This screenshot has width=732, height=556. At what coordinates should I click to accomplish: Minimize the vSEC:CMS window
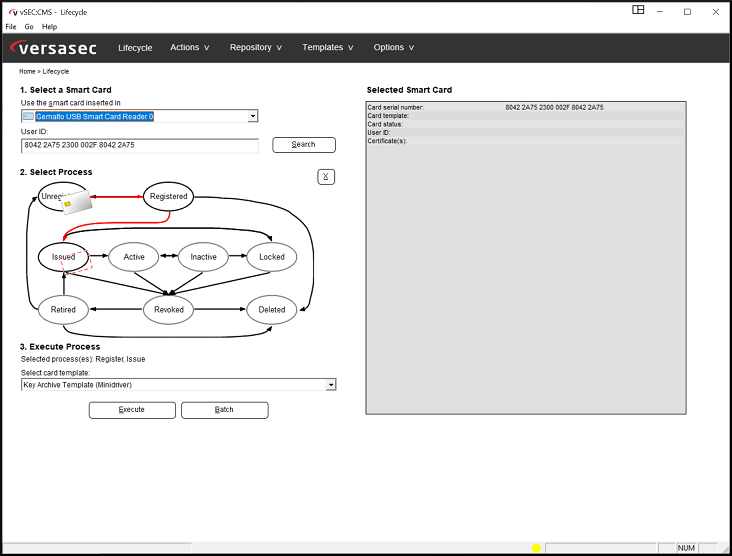(660, 12)
